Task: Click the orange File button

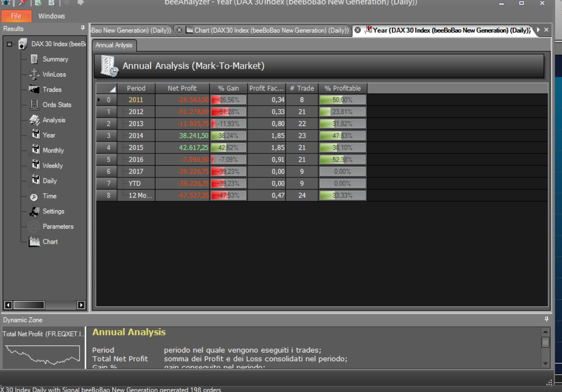Action: (17, 16)
